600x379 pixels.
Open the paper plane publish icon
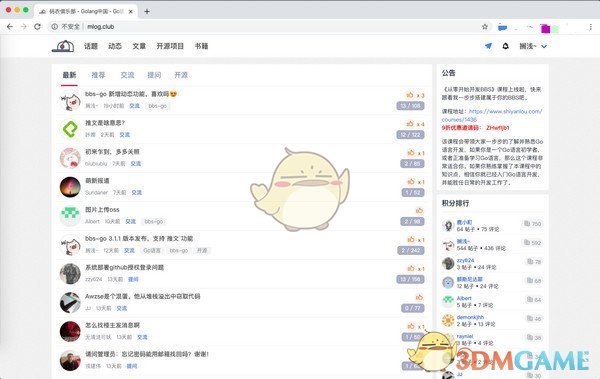pos(488,46)
